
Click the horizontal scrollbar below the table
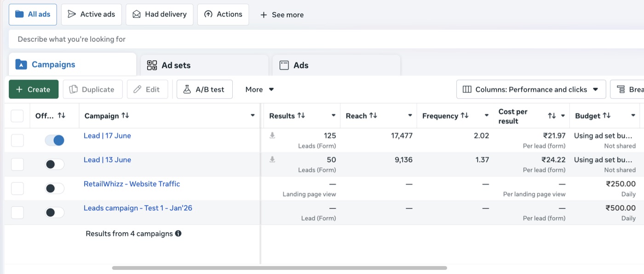280,268
